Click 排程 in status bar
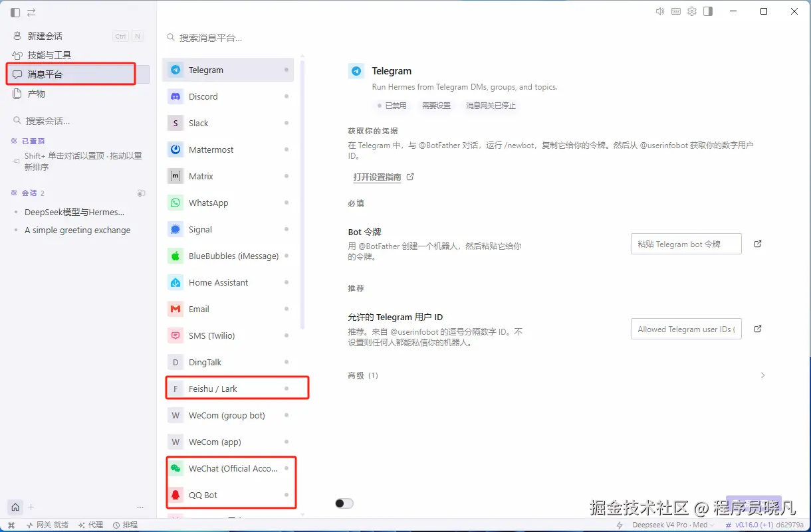Screen dimensions: 811x532 (125, 525)
